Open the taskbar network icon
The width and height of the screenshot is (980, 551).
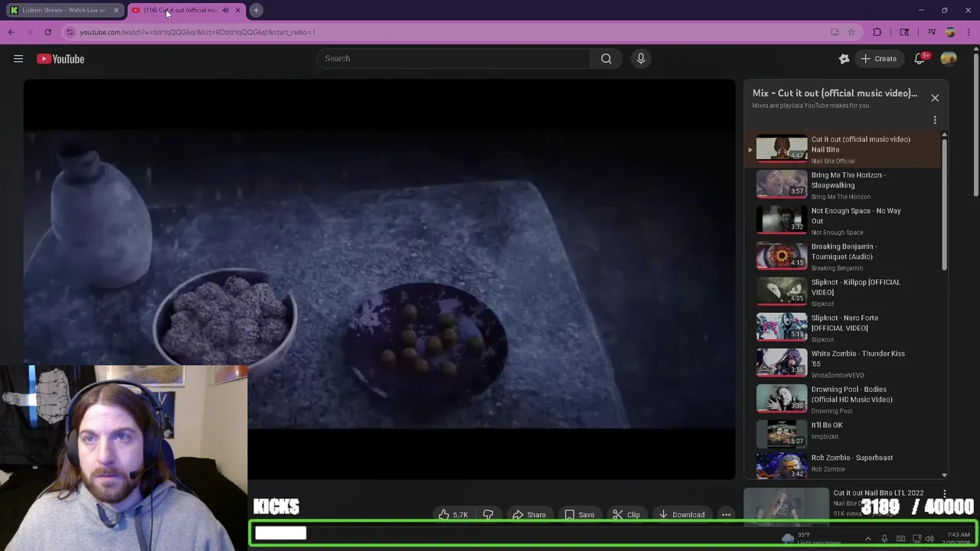(916, 539)
